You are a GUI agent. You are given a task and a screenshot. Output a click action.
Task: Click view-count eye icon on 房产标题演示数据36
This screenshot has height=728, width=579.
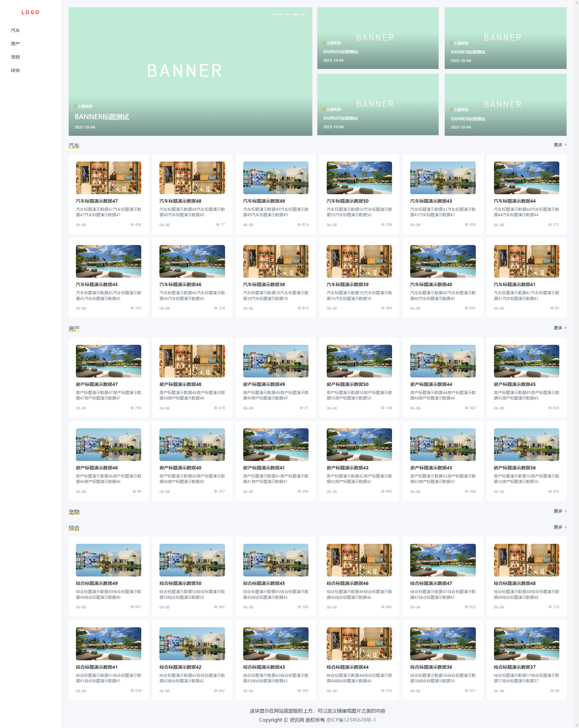tap(550, 491)
